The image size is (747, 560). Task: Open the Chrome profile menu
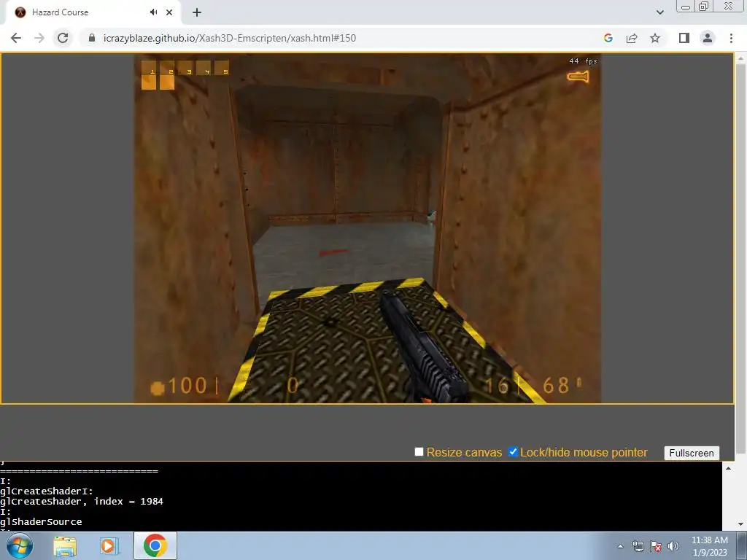708,38
